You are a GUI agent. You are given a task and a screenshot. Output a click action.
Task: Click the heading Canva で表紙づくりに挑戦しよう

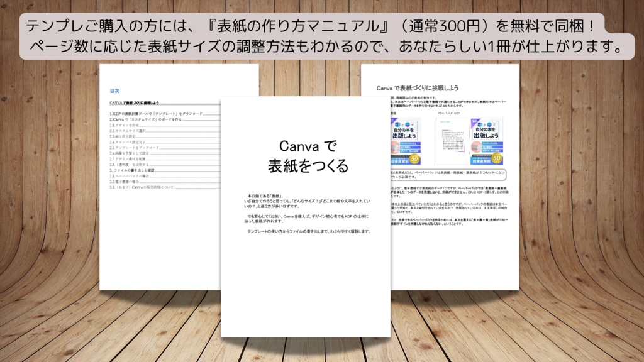(x=418, y=88)
